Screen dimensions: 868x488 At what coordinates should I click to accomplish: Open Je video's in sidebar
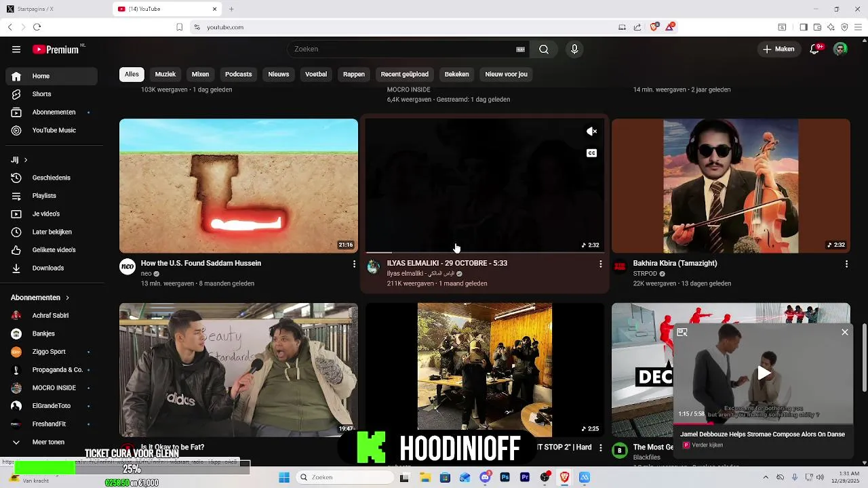pyautogui.click(x=52, y=213)
